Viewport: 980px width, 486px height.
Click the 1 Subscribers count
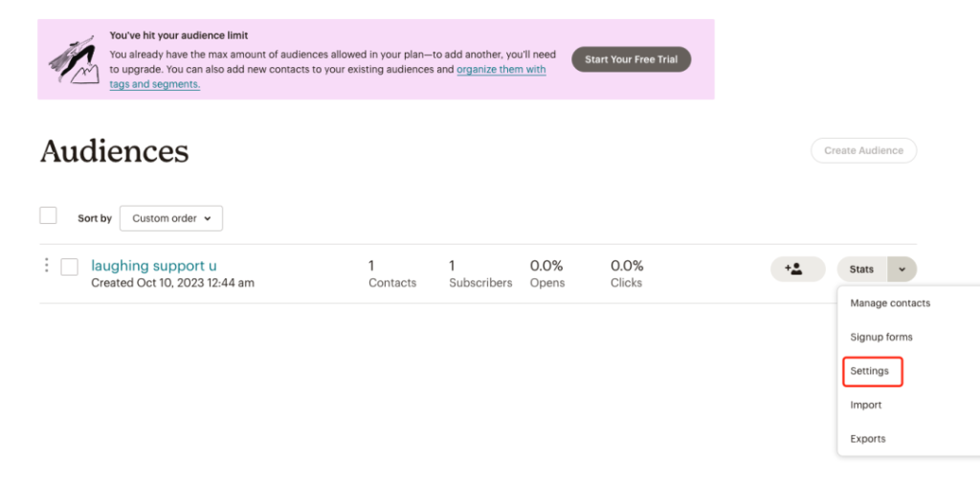[480, 275]
